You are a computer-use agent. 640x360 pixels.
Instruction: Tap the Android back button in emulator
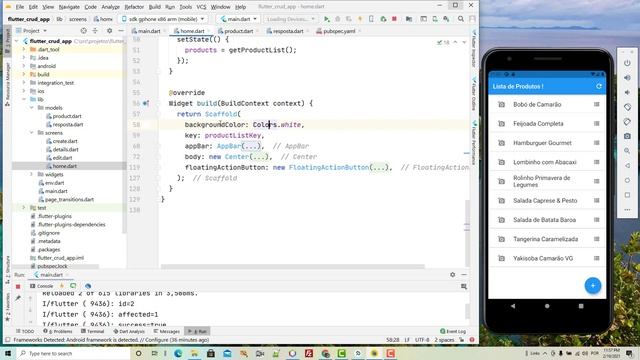tap(513, 306)
